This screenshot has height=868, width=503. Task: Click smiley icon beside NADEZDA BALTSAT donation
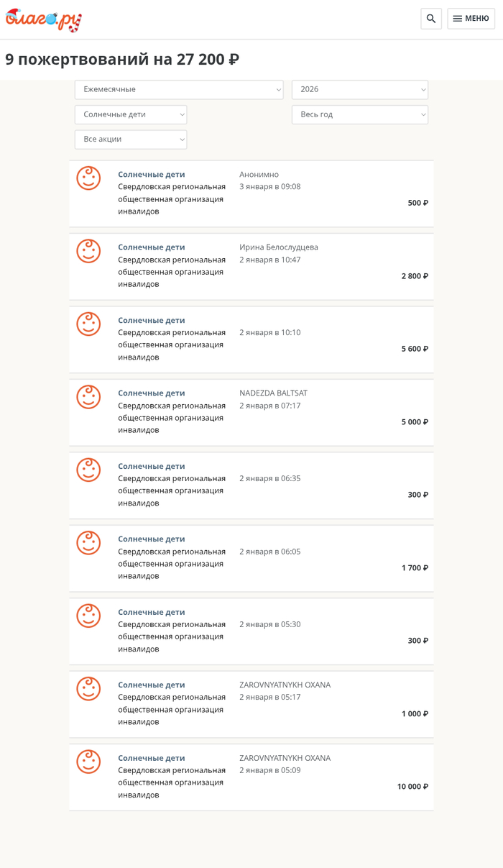(89, 397)
